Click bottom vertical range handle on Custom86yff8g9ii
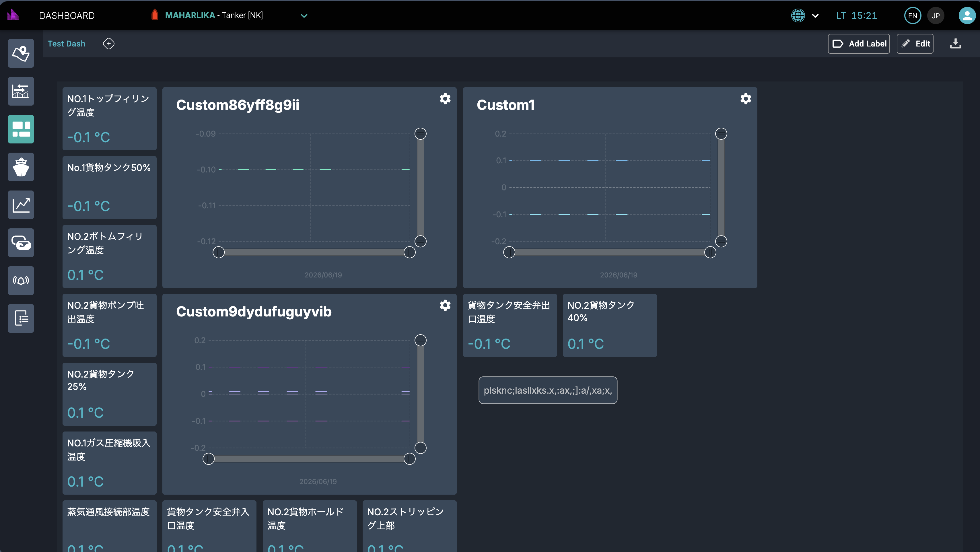Viewport: 980px width, 552px height. 420,241
